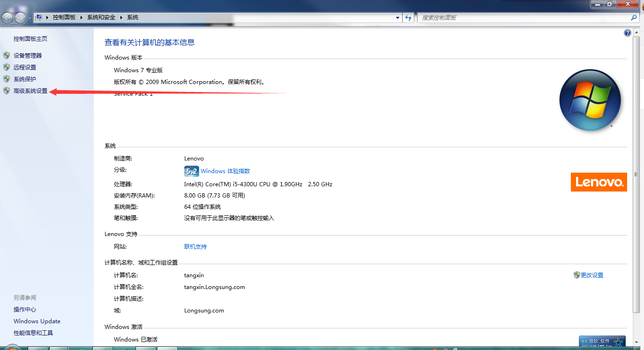644x350 pixels.
Task: Go back with the Back arrow button
Action: pyautogui.click(x=7, y=18)
